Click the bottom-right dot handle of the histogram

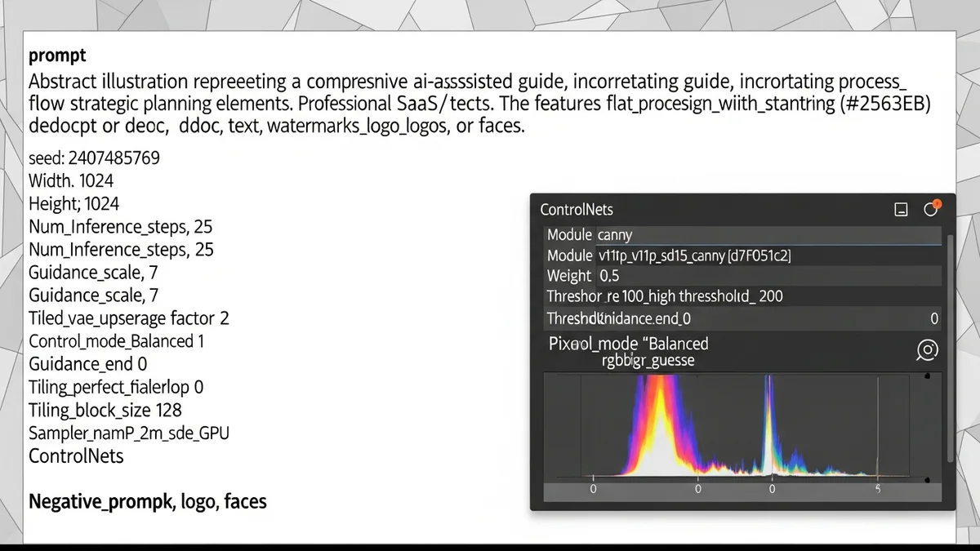pos(928,476)
